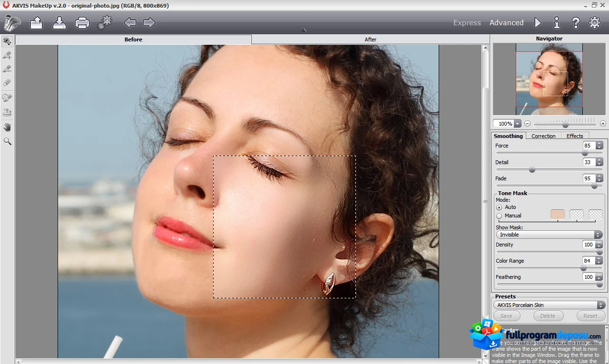
Task: Redo with the right arrow
Action: click(149, 22)
